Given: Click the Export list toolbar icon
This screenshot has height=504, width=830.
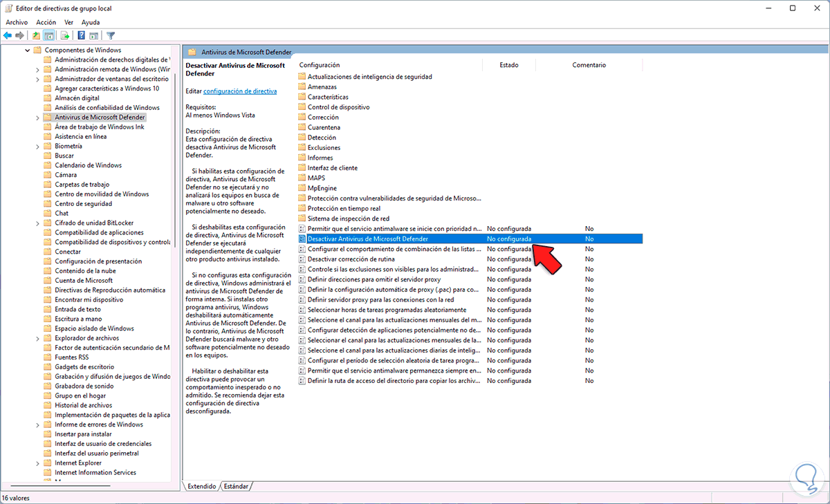Looking at the screenshot, I should pos(65,35).
